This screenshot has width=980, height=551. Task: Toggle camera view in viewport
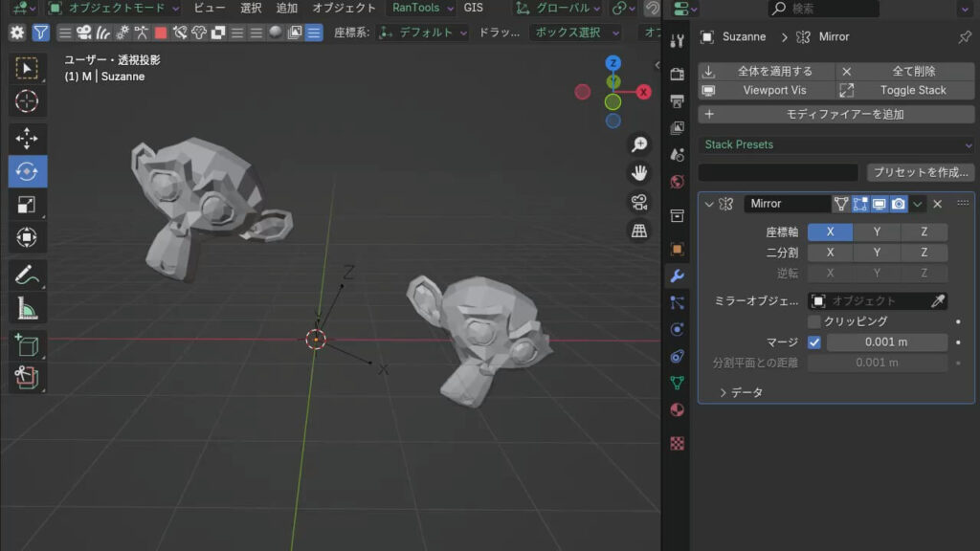tap(639, 202)
